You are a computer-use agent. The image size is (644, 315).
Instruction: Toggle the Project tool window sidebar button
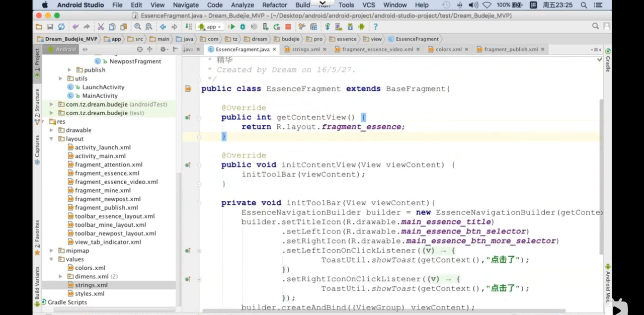[x=37, y=64]
